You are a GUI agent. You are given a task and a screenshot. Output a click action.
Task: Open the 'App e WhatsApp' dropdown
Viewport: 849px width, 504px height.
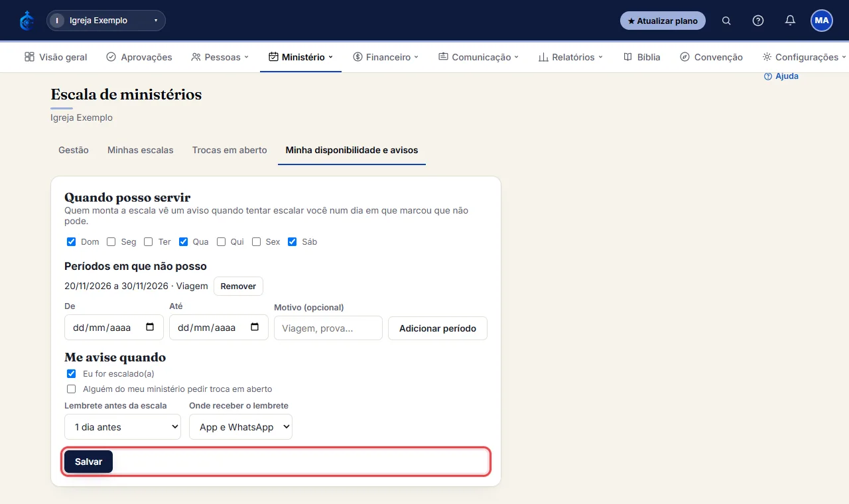pos(241,427)
